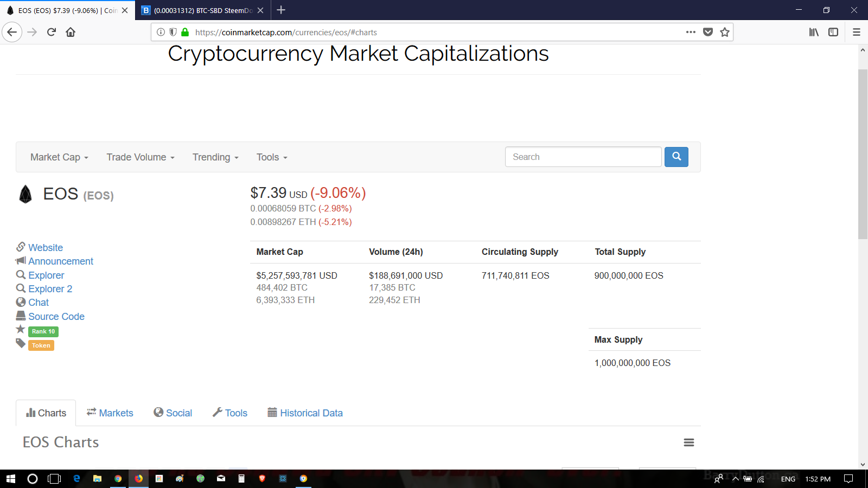Expand the Tools dropdown in navbar

click(x=272, y=157)
